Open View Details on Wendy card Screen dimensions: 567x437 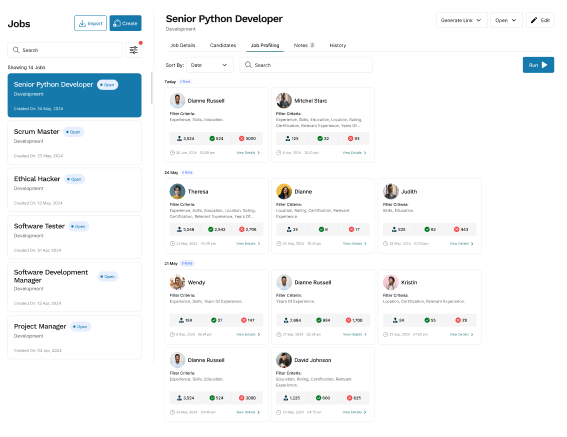(x=248, y=334)
